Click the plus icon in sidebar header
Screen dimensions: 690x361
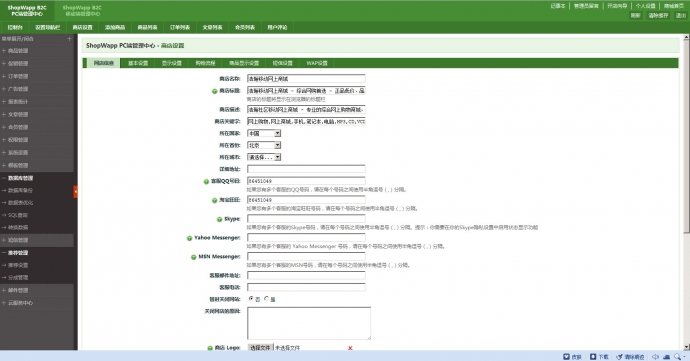tap(69, 39)
